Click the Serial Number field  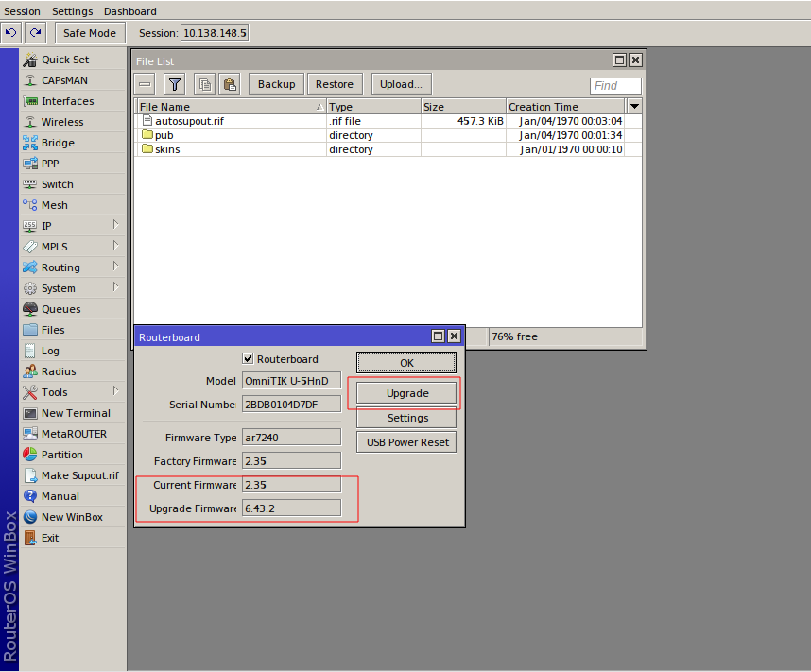click(292, 404)
